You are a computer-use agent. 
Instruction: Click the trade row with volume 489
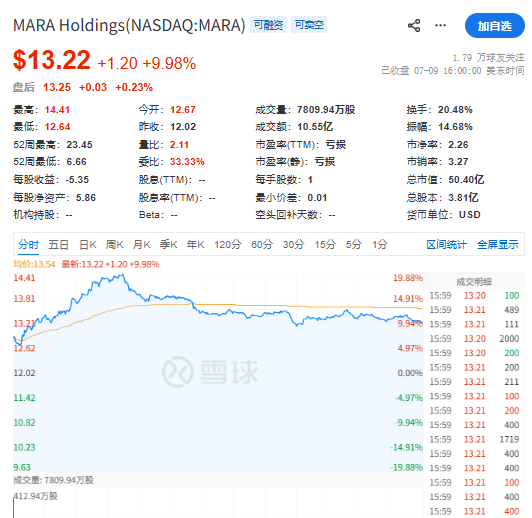coord(474,310)
